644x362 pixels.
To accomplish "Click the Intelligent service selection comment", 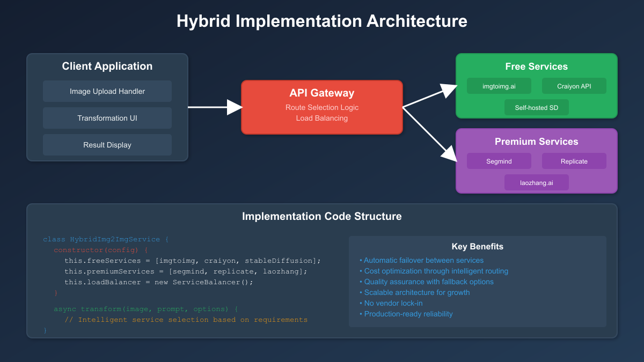I will click(186, 320).
